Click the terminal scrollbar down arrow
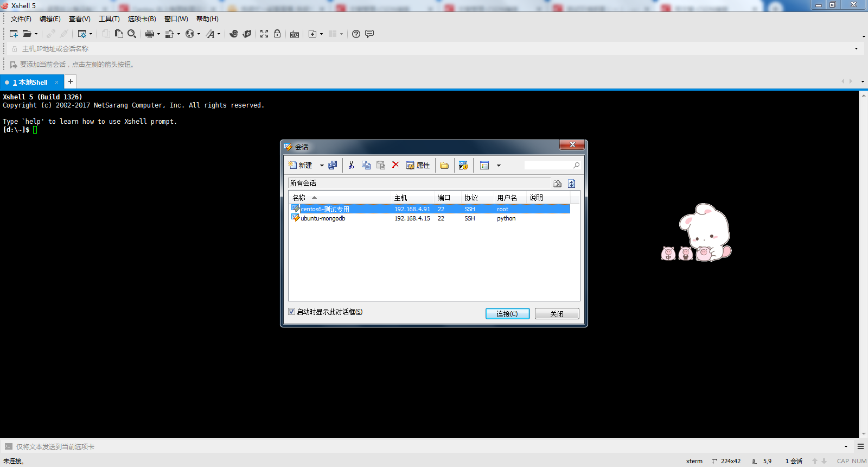 [864, 434]
